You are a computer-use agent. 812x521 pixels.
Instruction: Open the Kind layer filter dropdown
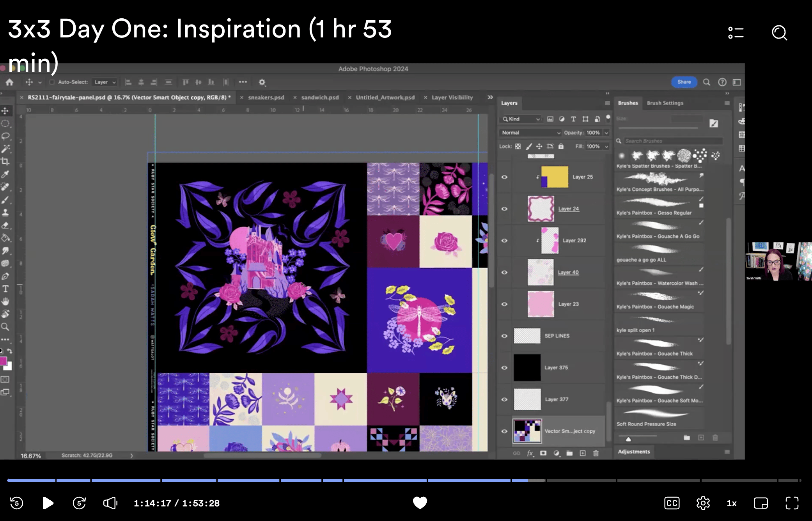tap(521, 119)
